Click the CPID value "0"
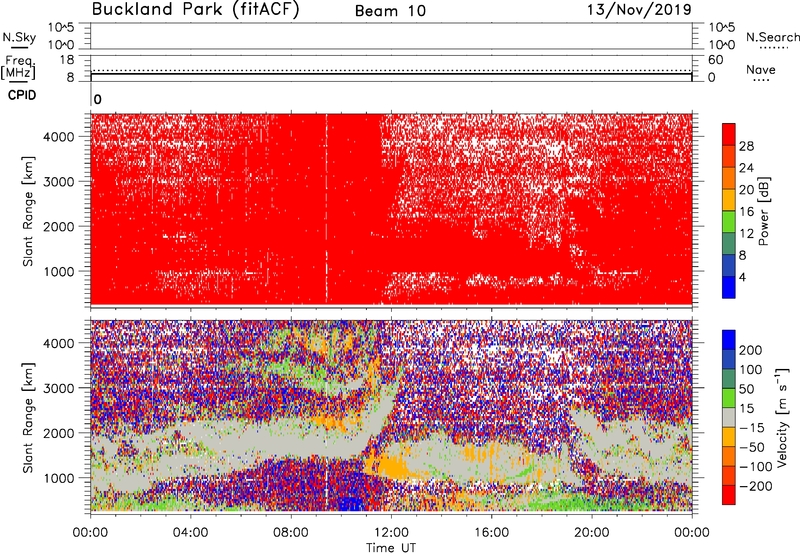 click(x=98, y=99)
